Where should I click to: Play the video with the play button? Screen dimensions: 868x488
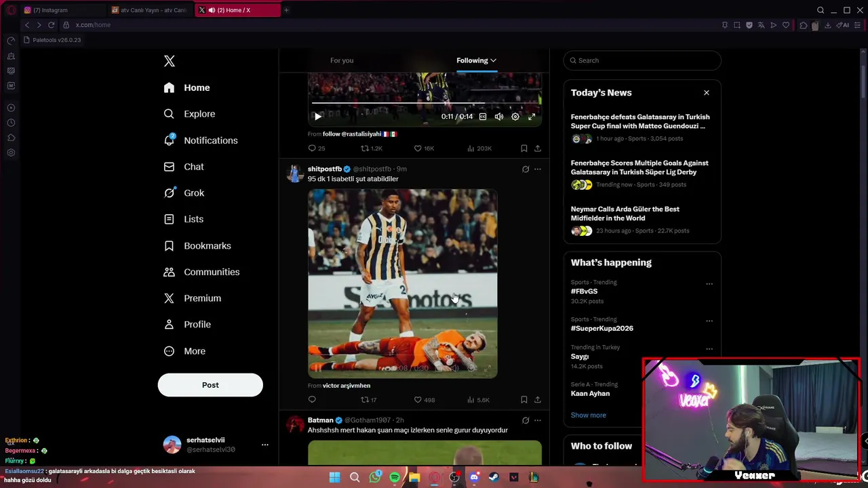click(317, 117)
